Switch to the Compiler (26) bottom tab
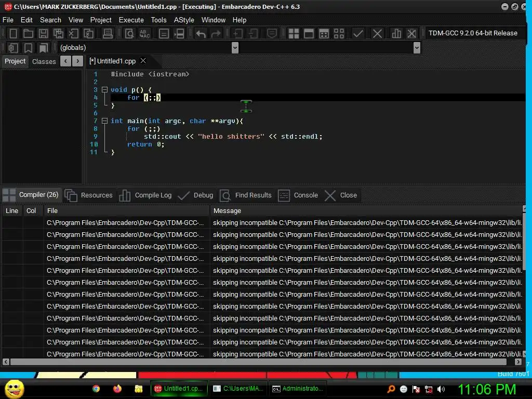The width and height of the screenshot is (532, 399). (x=32, y=195)
